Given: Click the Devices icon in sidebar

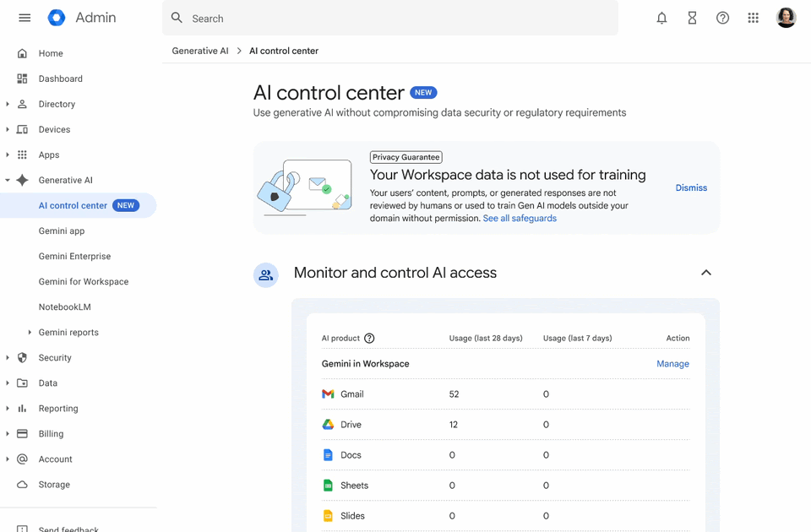Looking at the screenshot, I should [22, 129].
